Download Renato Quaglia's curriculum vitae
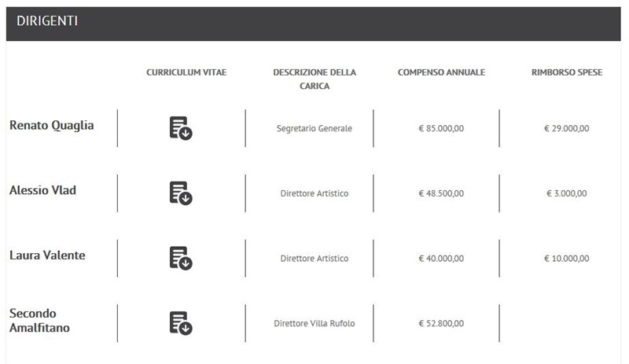This screenshot has width=629, height=364. (x=181, y=128)
